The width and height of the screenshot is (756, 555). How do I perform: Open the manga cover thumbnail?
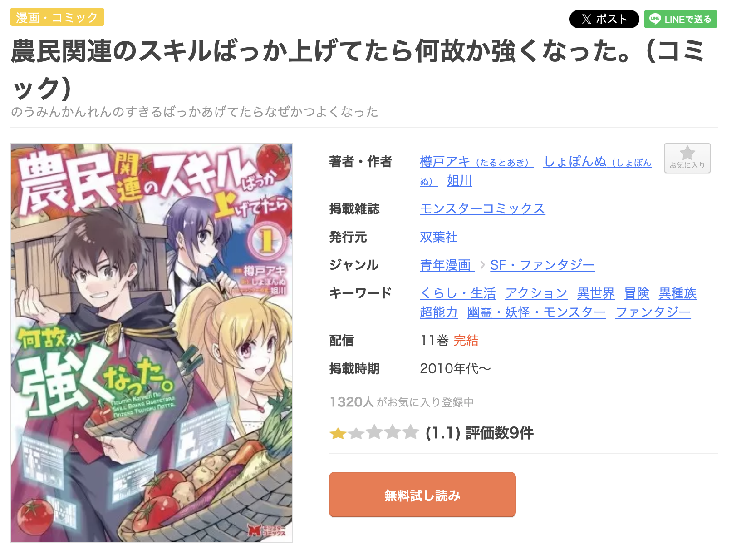[x=152, y=342]
